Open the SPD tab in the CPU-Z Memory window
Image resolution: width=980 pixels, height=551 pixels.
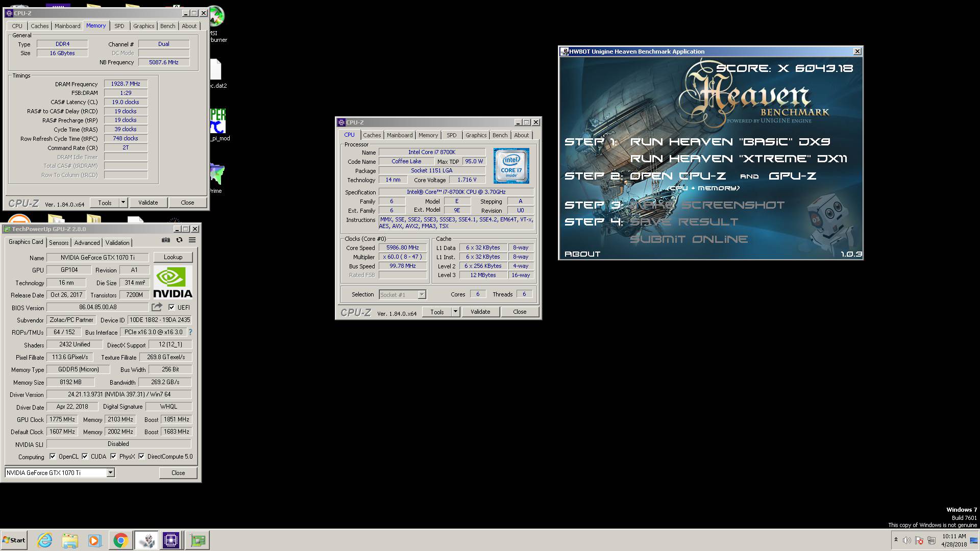pos(119,26)
